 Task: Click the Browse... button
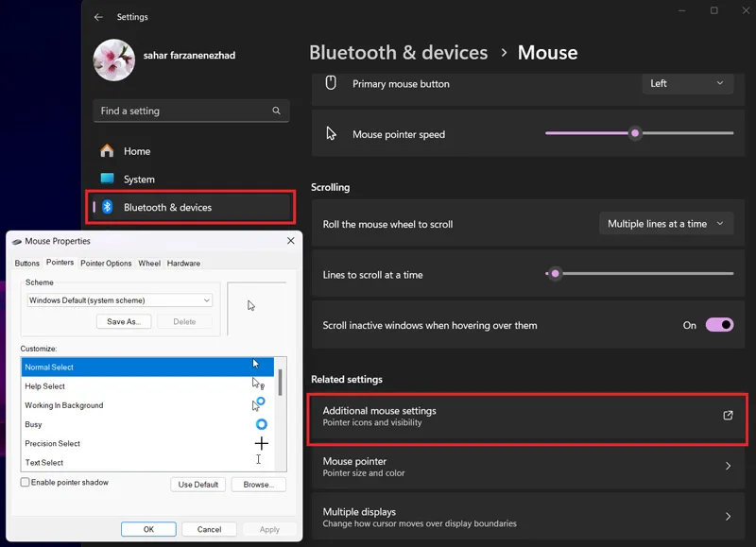(258, 485)
